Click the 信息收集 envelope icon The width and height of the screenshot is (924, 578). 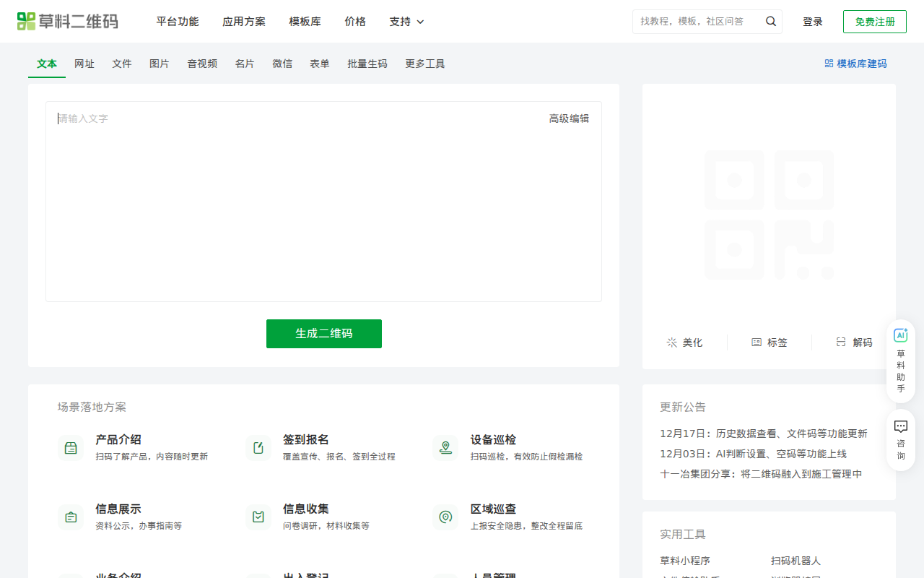click(x=258, y=517)
